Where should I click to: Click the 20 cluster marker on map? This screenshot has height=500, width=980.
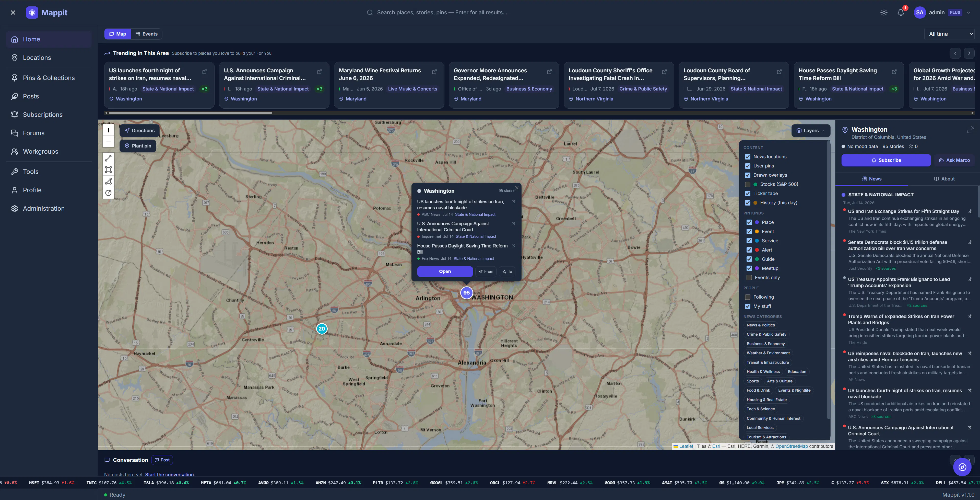pos(322,329)
